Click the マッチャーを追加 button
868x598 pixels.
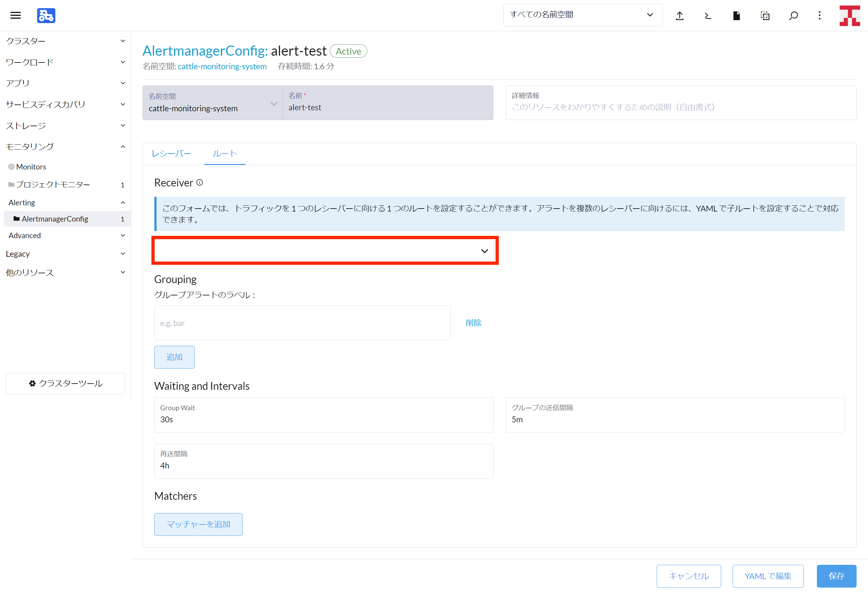[198, 524]
